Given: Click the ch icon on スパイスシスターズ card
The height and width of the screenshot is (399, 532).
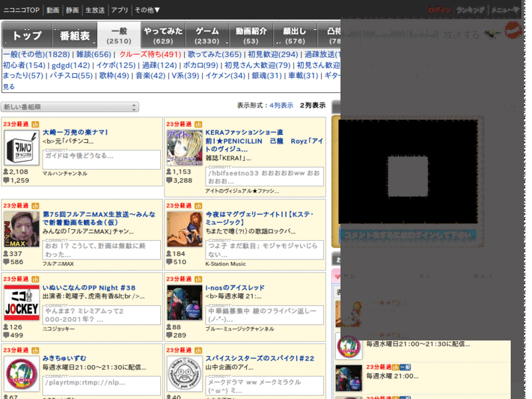Looking at the screenshot, I should 198,350.
